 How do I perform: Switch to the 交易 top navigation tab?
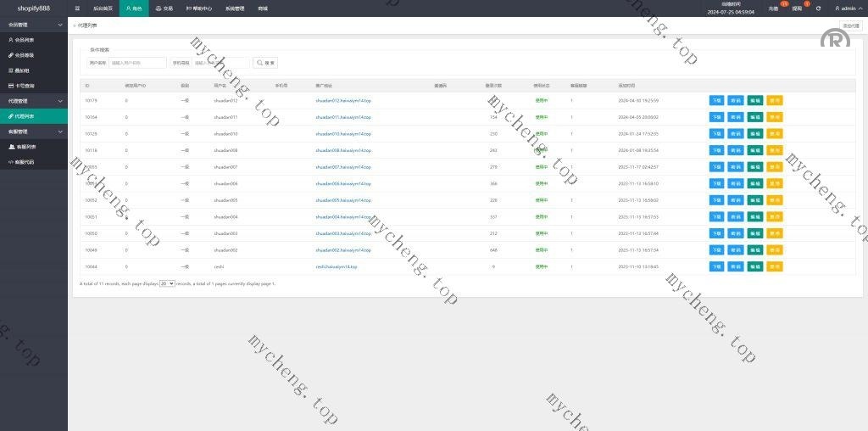[x=164, y=8]
